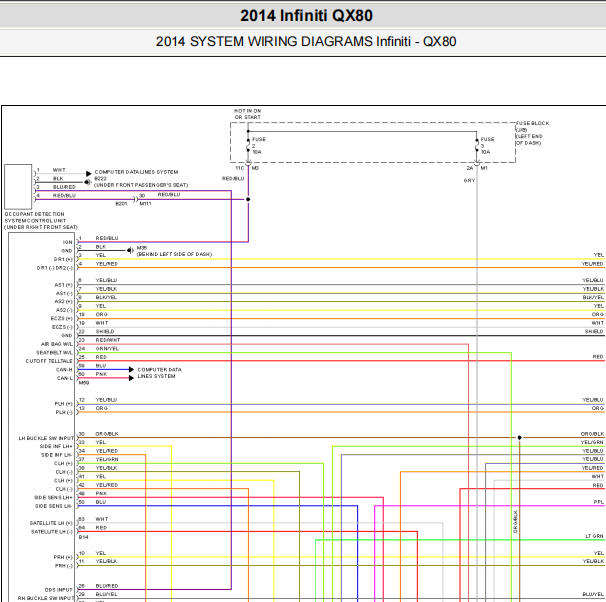Click the 'SATELLITE LH (-)' terminal label

[x=52, y=532]
